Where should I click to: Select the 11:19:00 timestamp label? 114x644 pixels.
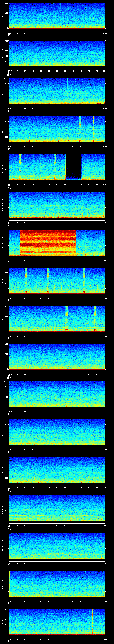9,223
